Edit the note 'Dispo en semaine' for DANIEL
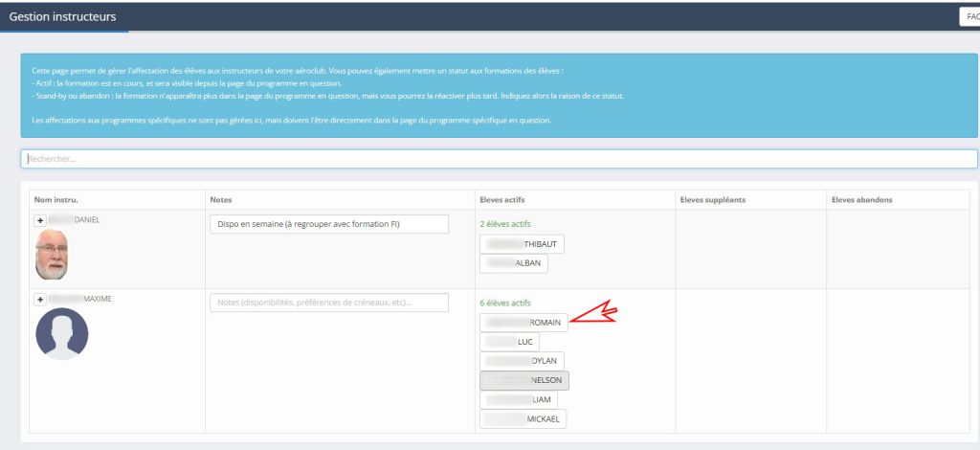The width and height of the screenshot is (980, 450). coord(328,224)
